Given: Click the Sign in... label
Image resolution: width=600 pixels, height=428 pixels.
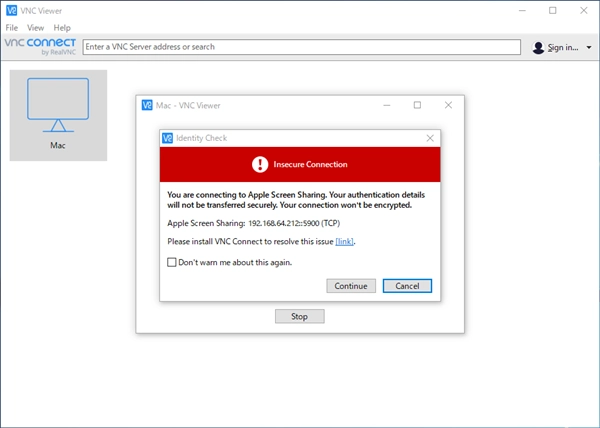Looking at the screenshot, I should [562, 47].
